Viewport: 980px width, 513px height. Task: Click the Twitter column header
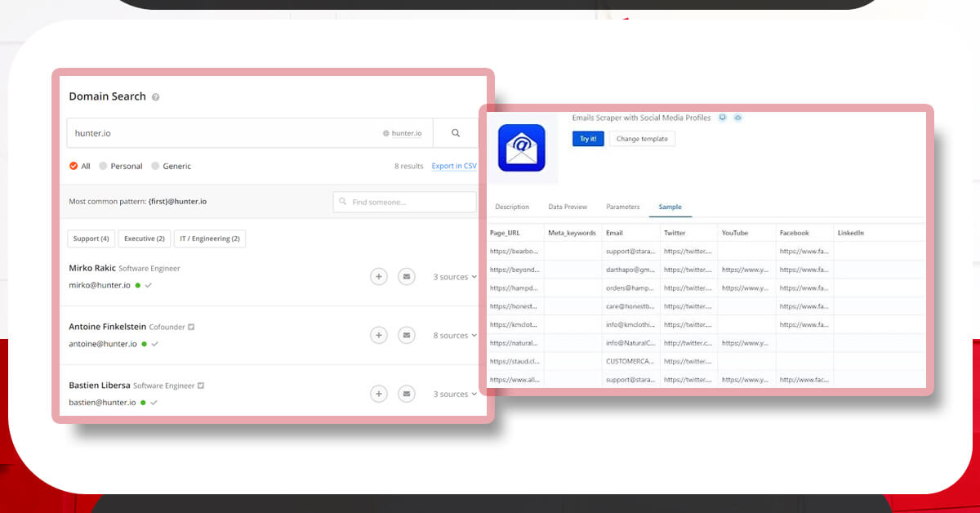(x=675, y=233)
